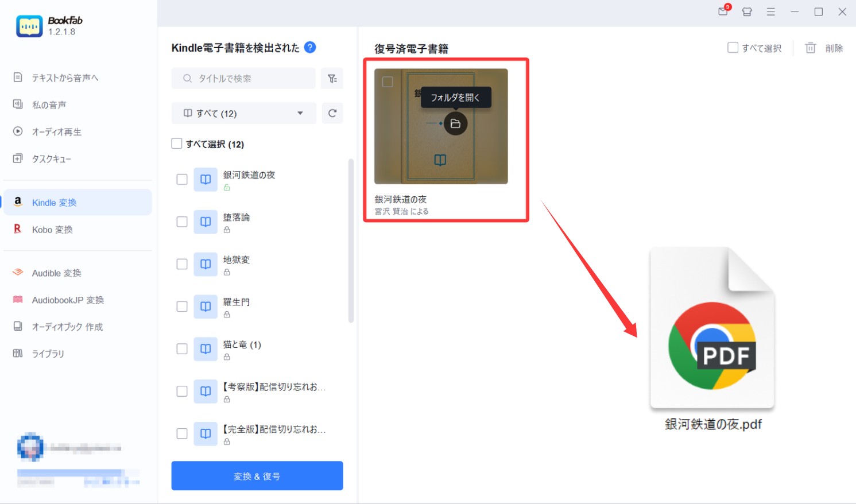Select the checkbox next to 銀河鉄道の夜

[x=181, y=179]
